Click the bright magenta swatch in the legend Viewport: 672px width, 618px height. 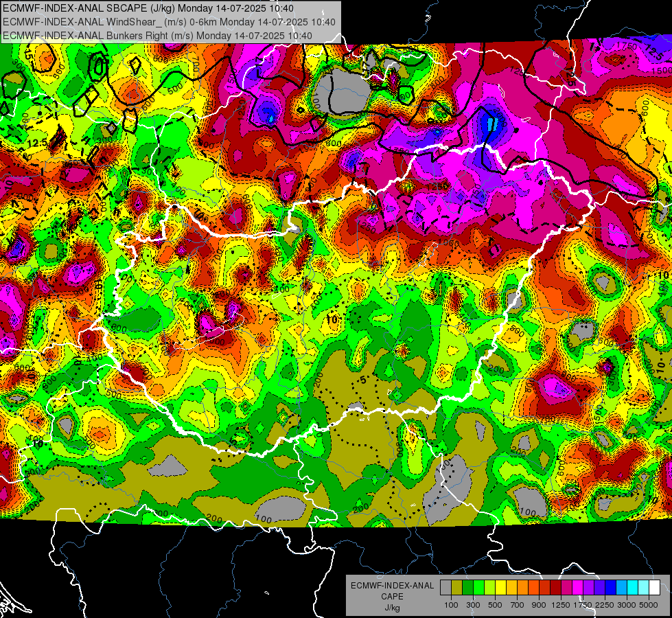coord(577,588)
